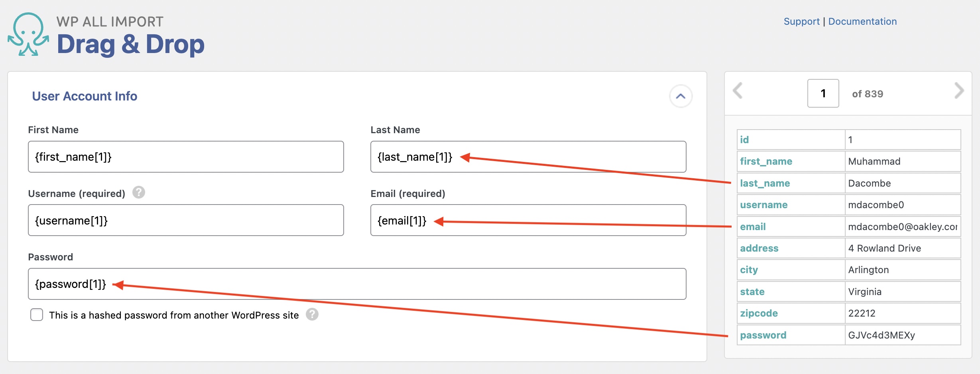This screenshot has height=374, width=980.
Task: Select the first_name element in preview table
Action: tap(766, 161)
